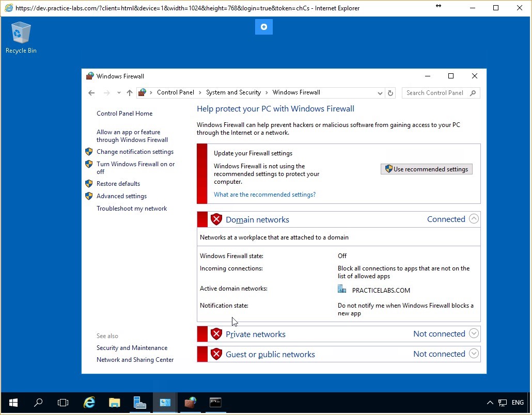Viewport: 532px width, 415px height.
Task: Click the shield icon beside Change notification settings
Action: click(x=89, y=151)
